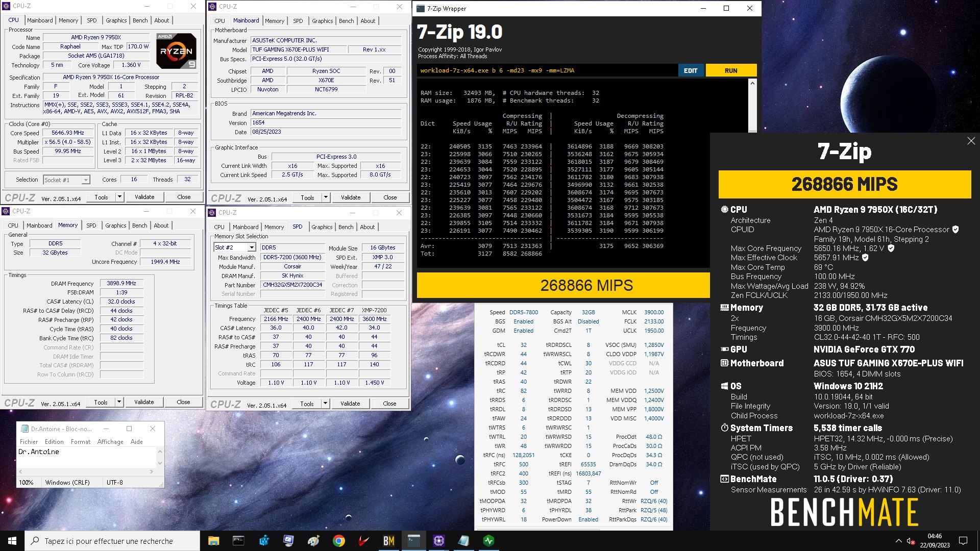Screen dimensions: 980x551
Task: Click the GPU section icon in BenchMate panel
Action: [x=724, y=349]
